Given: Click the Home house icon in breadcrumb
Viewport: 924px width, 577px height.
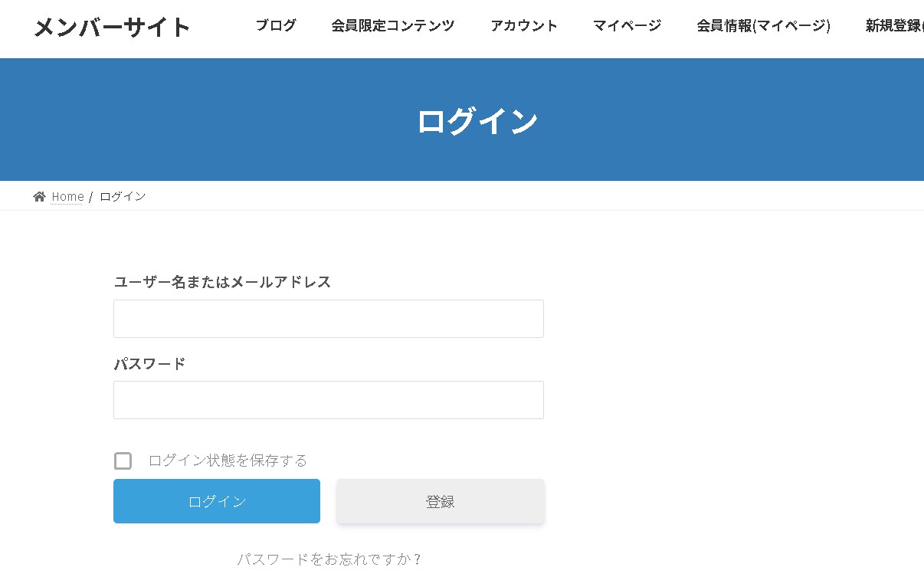Looking at the screenshot, I should pyautogui.click(x=38, y=196).
